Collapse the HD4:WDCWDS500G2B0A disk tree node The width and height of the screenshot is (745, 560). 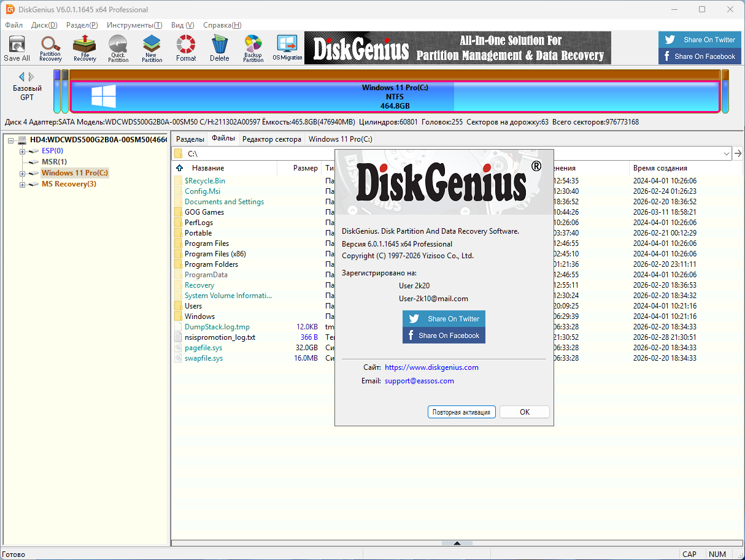11,140
